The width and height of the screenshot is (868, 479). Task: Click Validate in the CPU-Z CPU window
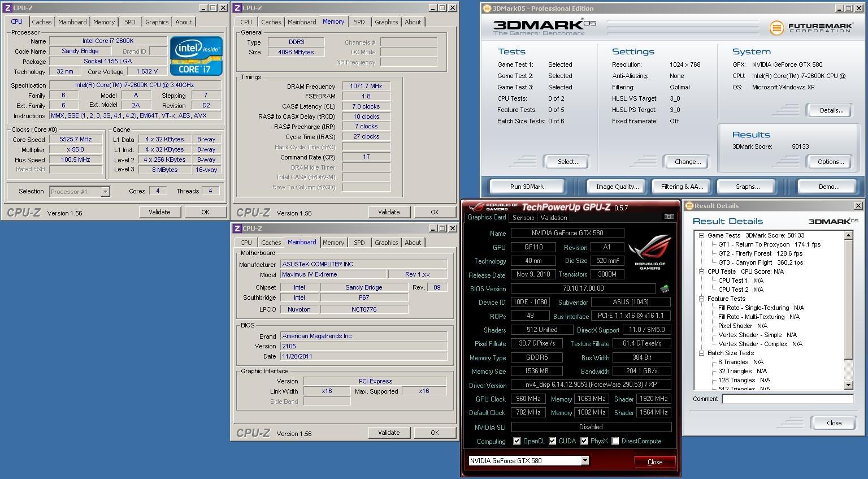(159, 212)
